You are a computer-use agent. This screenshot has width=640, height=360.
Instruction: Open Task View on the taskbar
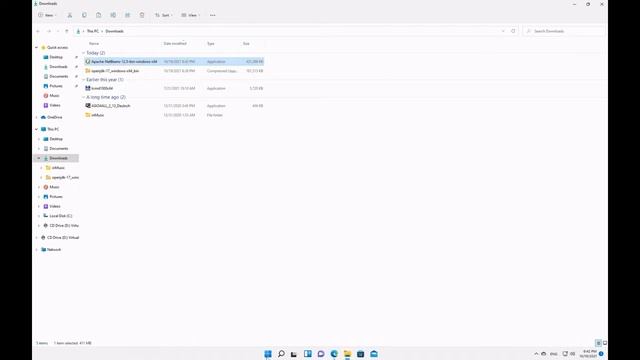coord(294,353)
